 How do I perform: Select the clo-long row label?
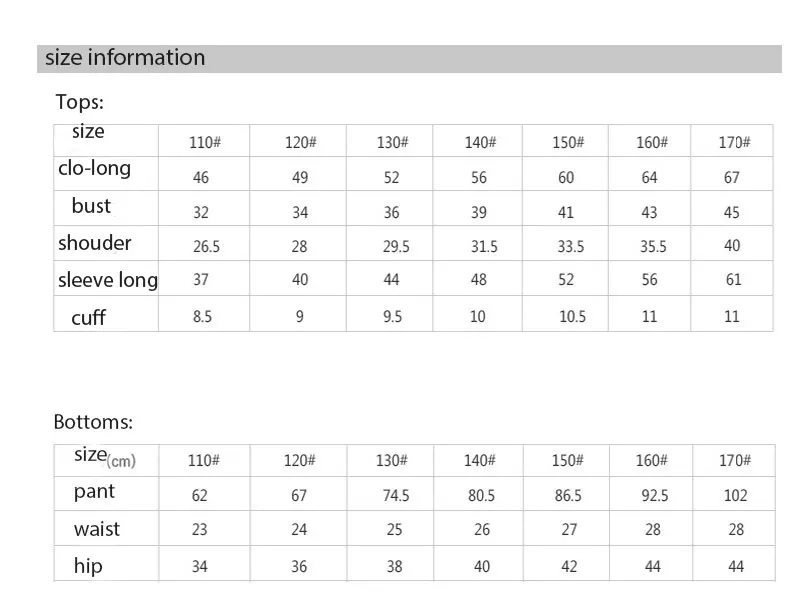click(94, 169)
